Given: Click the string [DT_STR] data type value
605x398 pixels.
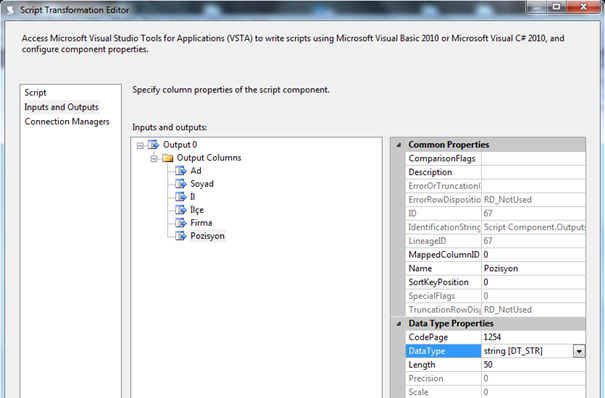Looking at the screenshot, I should 513,351.
